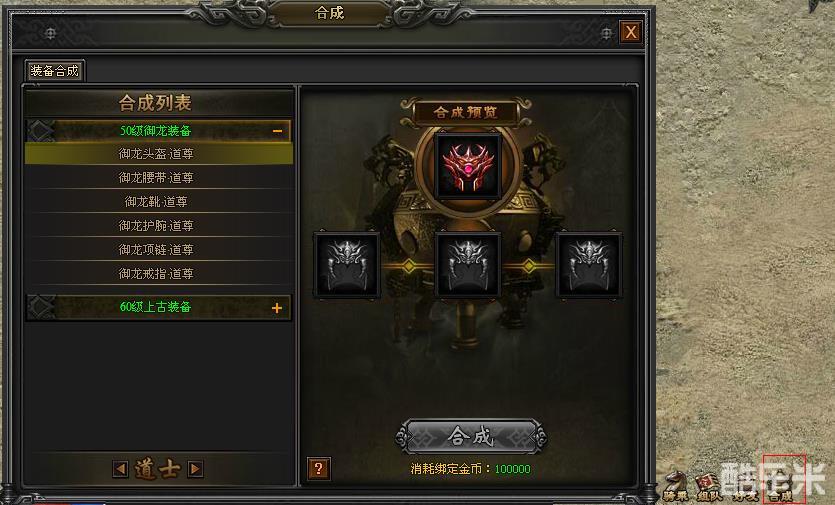The image size is (835, 505).
Task: Open the 组队 team flag icon
Action: [709, 486]
